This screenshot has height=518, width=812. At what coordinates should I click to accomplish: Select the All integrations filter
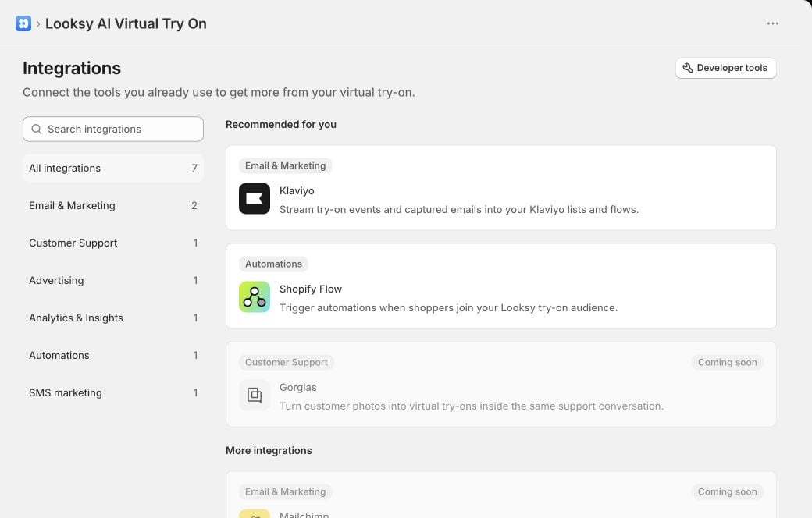click(113, 169)
